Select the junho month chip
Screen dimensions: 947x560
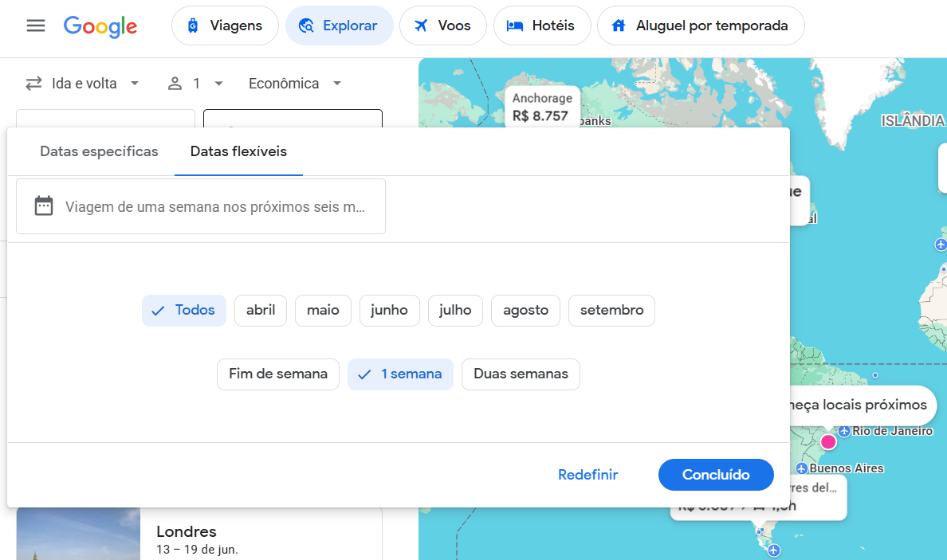click(x=390, y=310)
